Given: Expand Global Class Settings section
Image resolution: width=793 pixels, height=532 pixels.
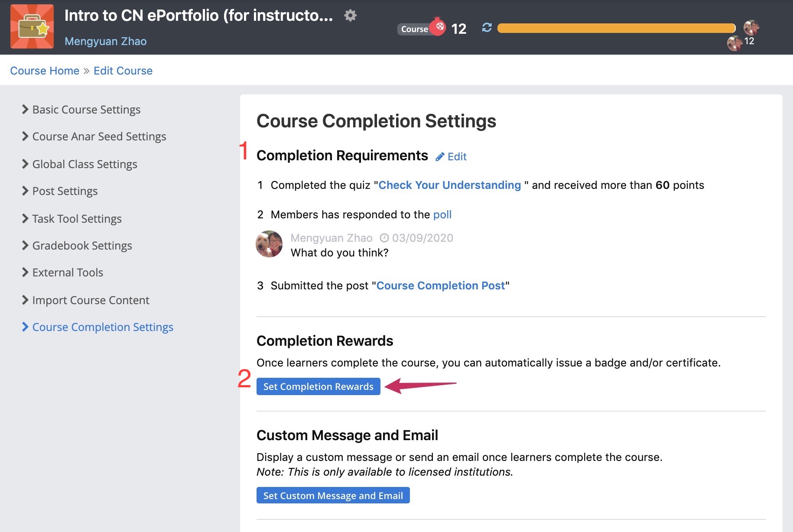Looking at the screenshot, I should point(84,164).
